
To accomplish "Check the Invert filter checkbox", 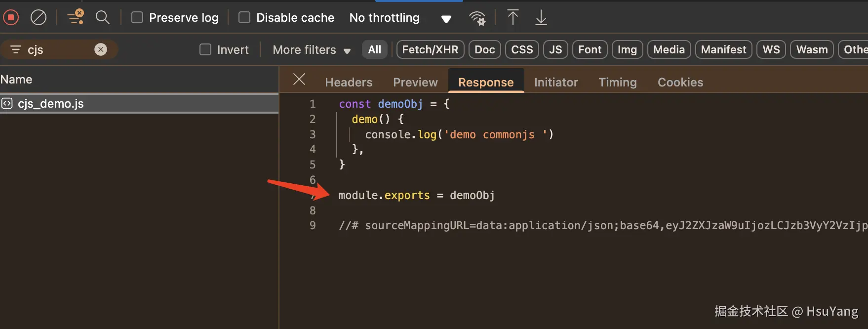I will pos(205,49).
